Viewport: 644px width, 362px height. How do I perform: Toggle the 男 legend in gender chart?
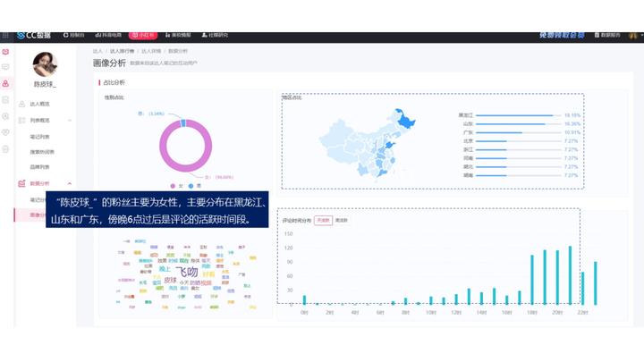tap(195, 186)
